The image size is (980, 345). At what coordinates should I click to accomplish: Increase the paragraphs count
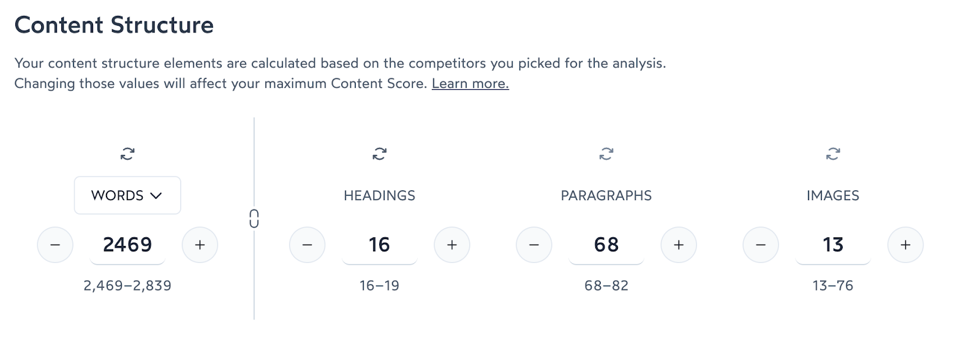click(679, 245)
